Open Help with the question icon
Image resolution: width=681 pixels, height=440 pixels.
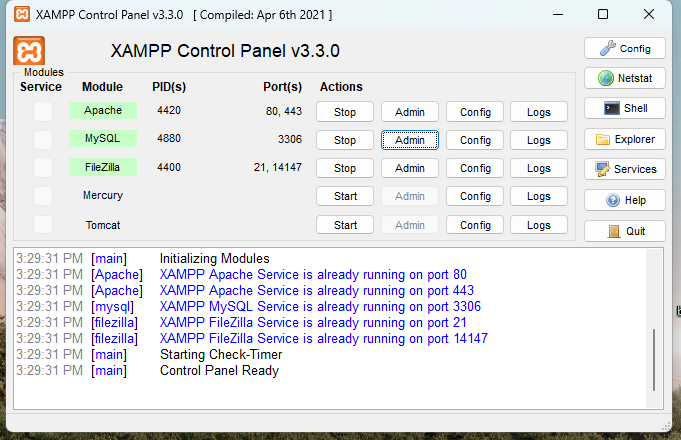625,200
